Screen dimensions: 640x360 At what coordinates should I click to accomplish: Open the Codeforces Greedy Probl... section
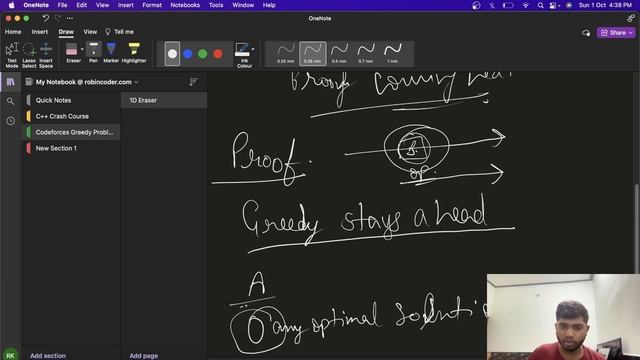click(71, 132)
